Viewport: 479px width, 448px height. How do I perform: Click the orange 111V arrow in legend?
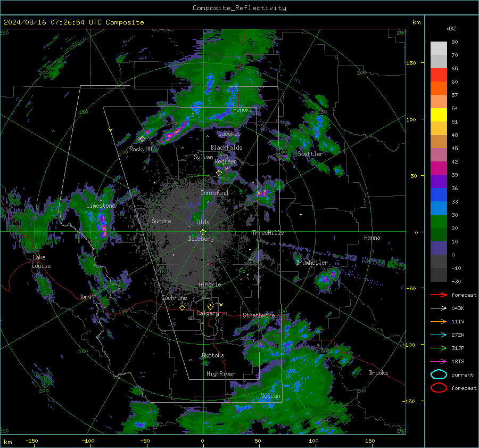pos(439,321)
